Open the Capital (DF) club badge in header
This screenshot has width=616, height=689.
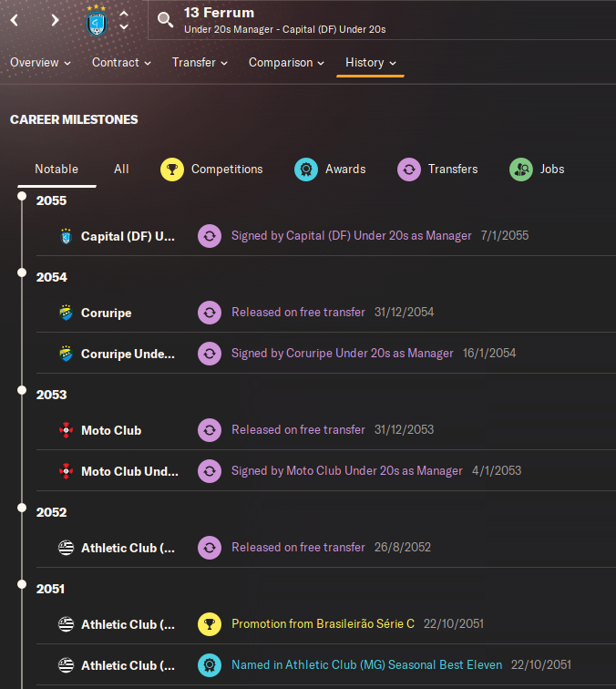(97, 21)
